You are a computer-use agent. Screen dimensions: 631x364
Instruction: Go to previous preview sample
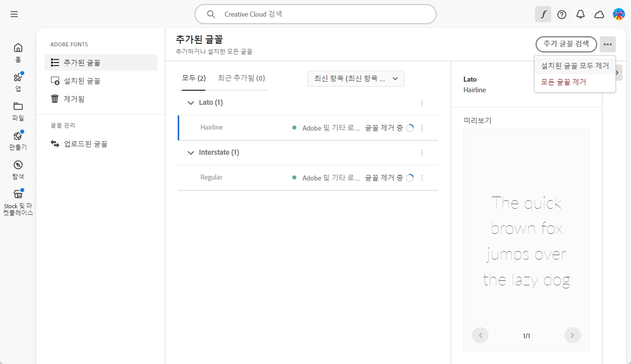(x=481, y=335)
